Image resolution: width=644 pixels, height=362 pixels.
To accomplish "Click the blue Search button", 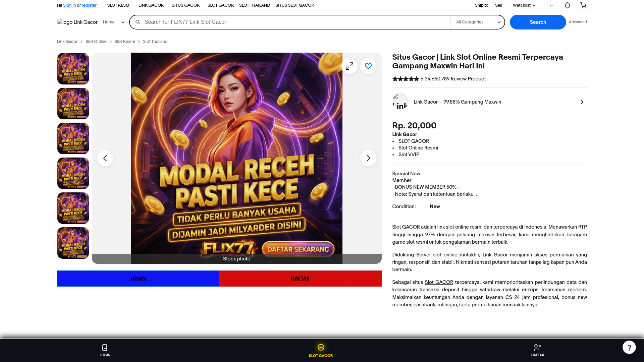I will click(x=538, y=22).
